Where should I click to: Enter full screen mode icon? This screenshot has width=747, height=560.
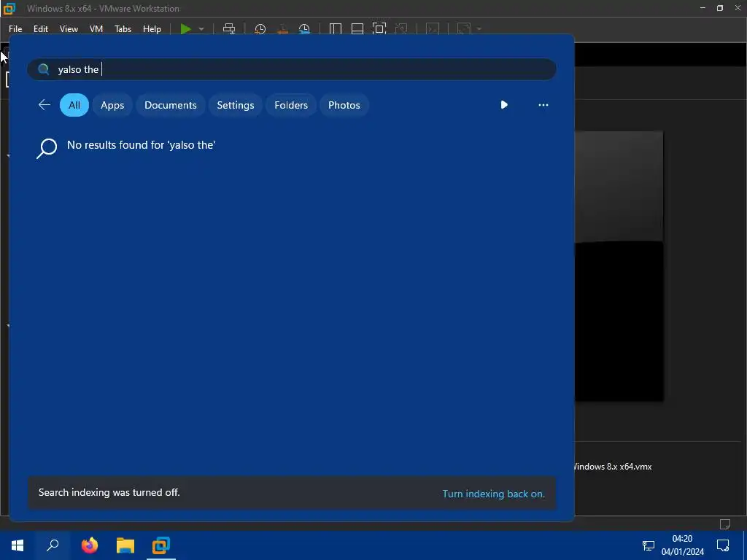coord(379,29)
